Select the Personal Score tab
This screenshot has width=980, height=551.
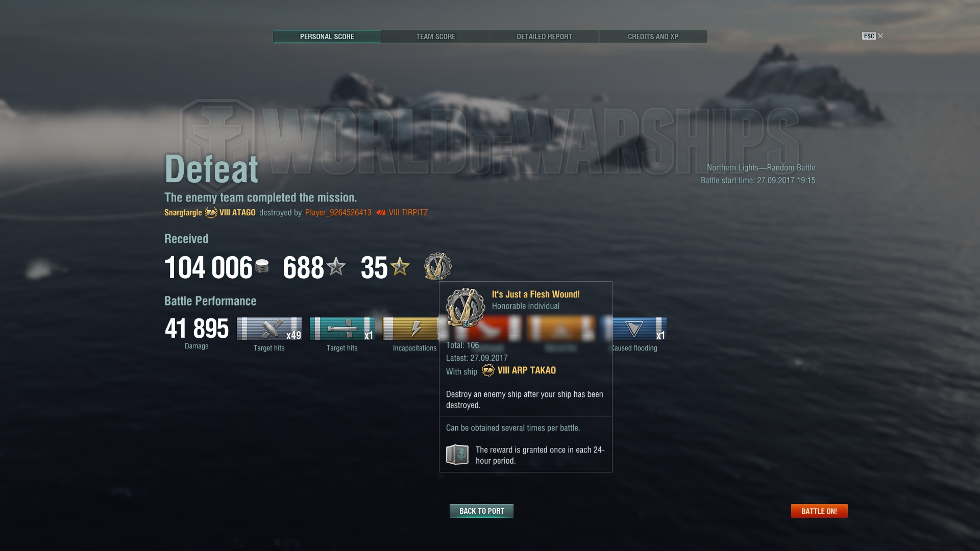[327, 37]
